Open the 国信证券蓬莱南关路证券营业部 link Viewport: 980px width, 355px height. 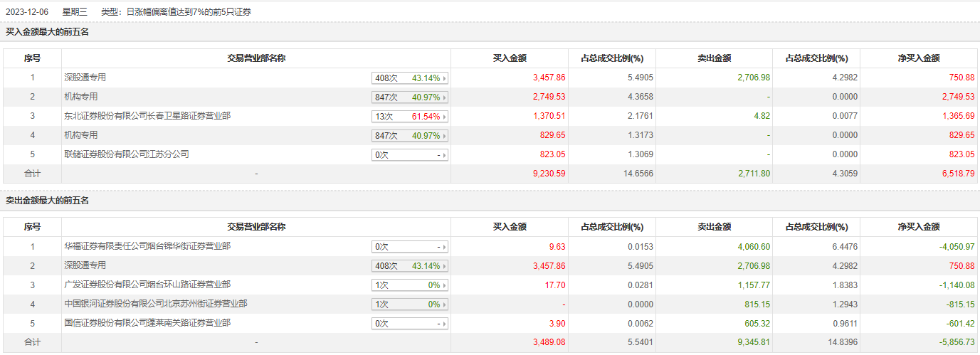147,323
